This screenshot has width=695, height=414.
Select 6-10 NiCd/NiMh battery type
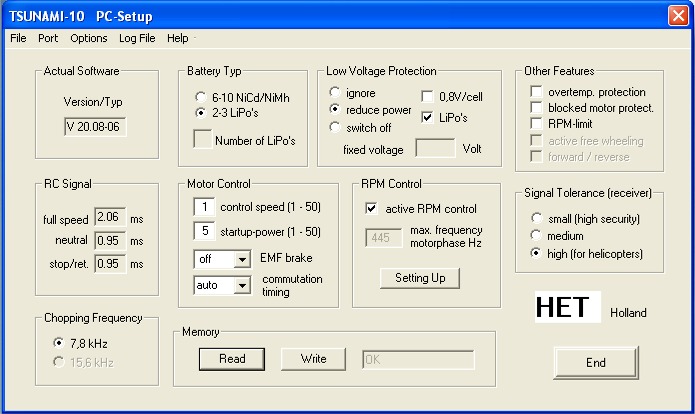click(201, 97)
